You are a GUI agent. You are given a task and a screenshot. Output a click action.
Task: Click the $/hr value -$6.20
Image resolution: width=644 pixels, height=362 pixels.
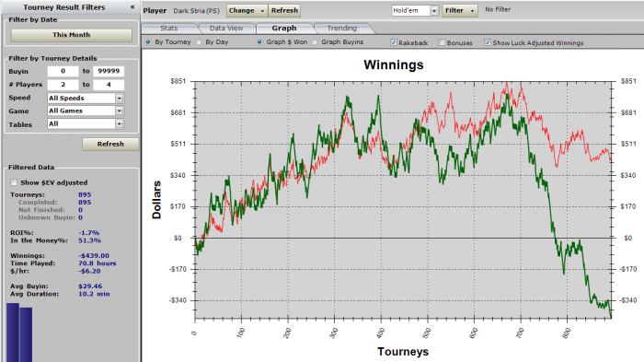click(x=89, y=271)
